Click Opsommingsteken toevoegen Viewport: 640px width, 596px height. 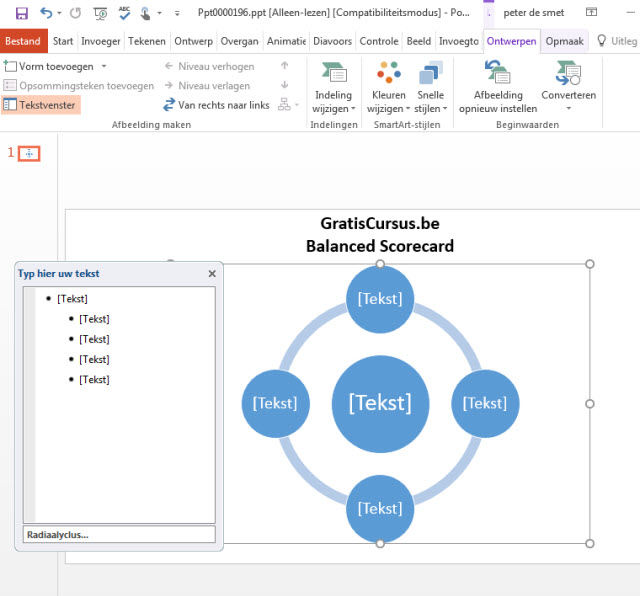coord(79,86)
